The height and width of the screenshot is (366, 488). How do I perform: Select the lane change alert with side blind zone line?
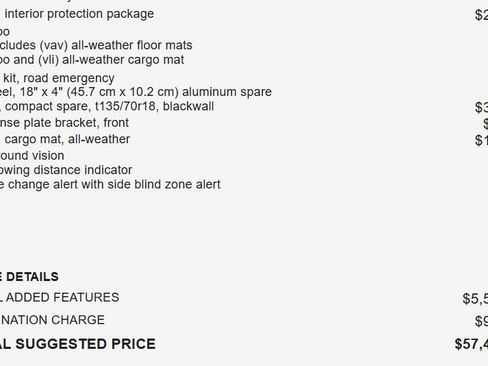(x=110, y=185)
